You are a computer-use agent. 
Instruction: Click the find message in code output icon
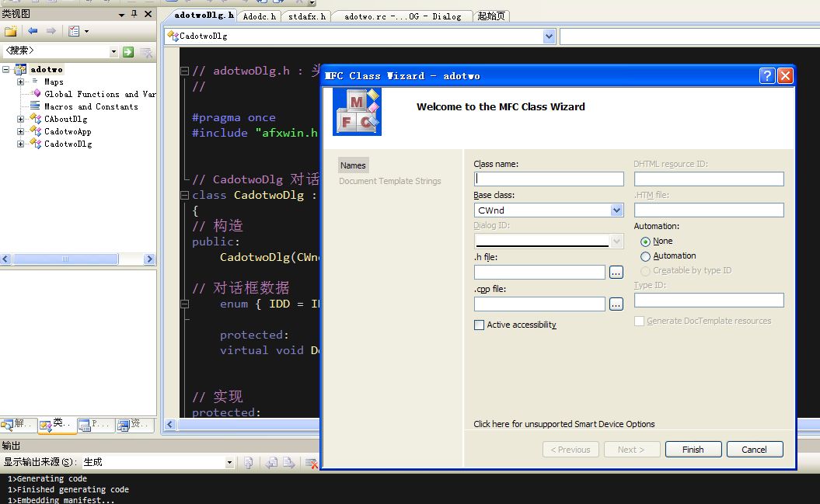tap(249, 462)
